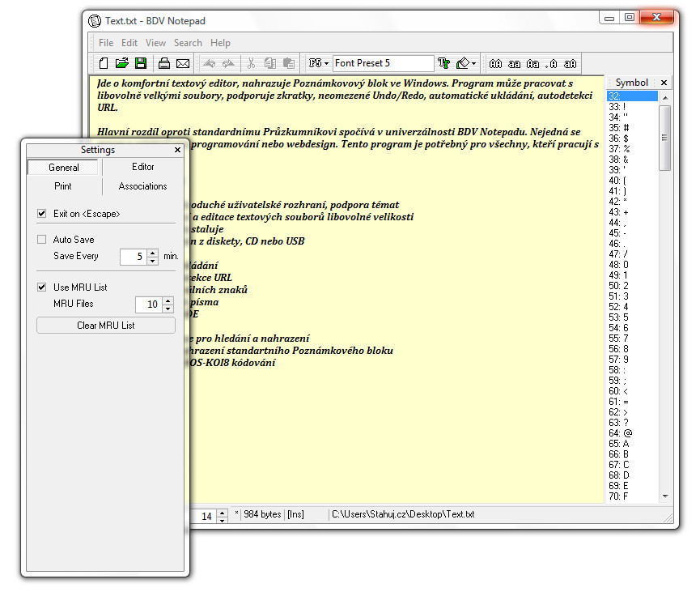Image resolution: width=700 pixels, height=592 pixels.
Task: Click the 984 bytes status entry
Action: click(x=262, y=514)
